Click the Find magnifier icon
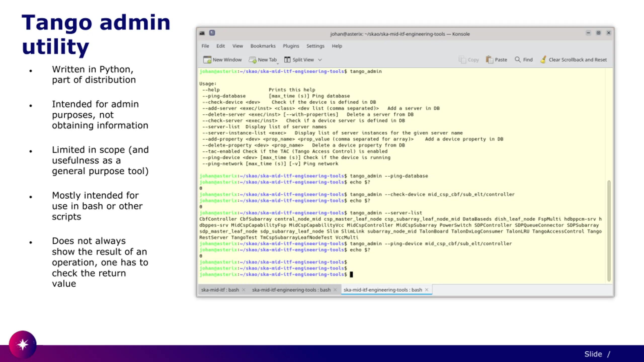 pyautogui.click(x=517, y=60)
